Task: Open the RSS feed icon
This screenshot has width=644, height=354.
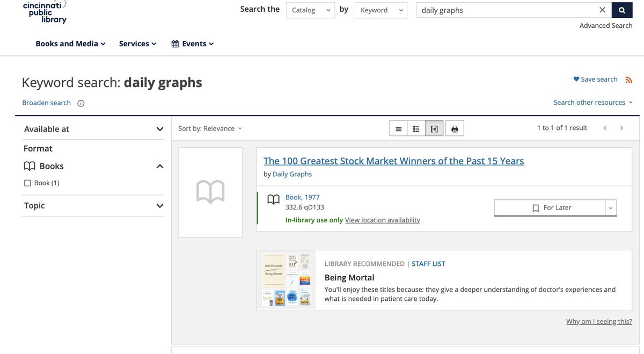Action: [629, 80]
